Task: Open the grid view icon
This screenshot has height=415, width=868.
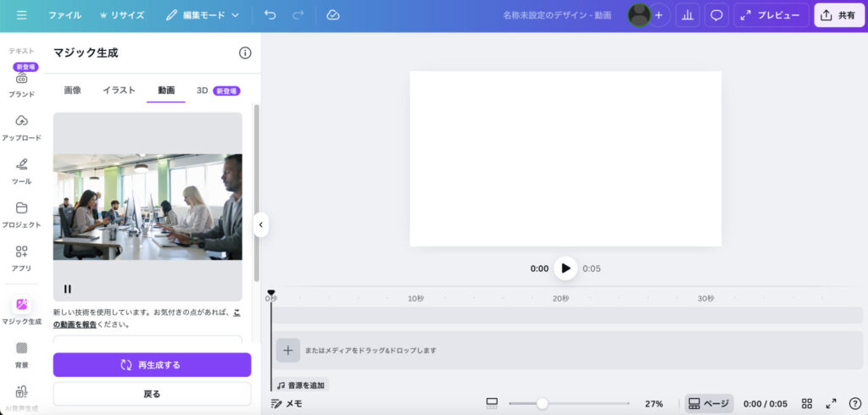Action: click(x=807, y=404)
